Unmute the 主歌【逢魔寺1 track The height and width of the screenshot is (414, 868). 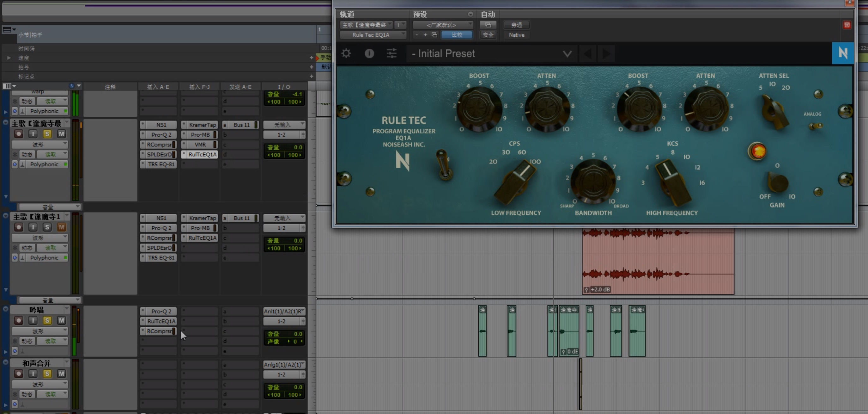pos(61,227)
